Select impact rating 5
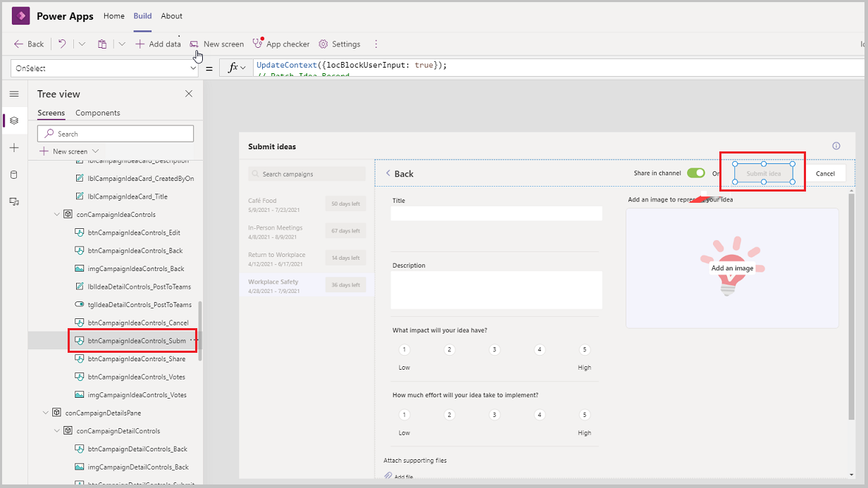 tap(584, 350)
